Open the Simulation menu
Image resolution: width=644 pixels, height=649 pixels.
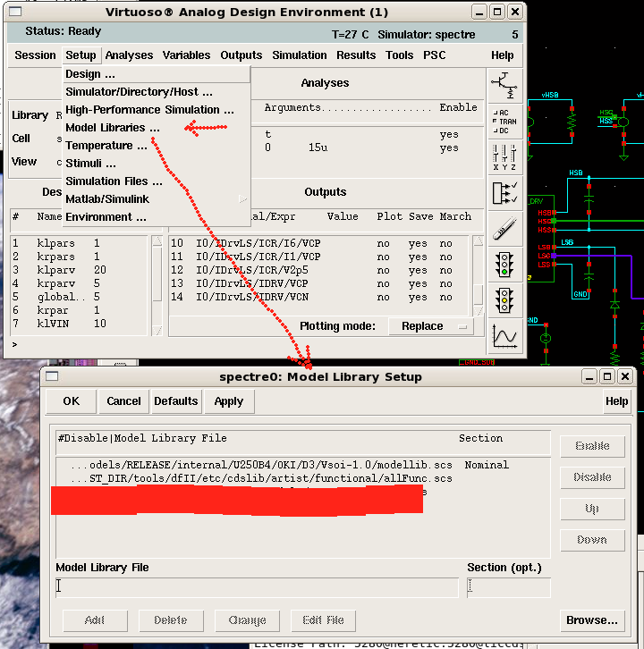pyautogui.click(x=299, y=55)
